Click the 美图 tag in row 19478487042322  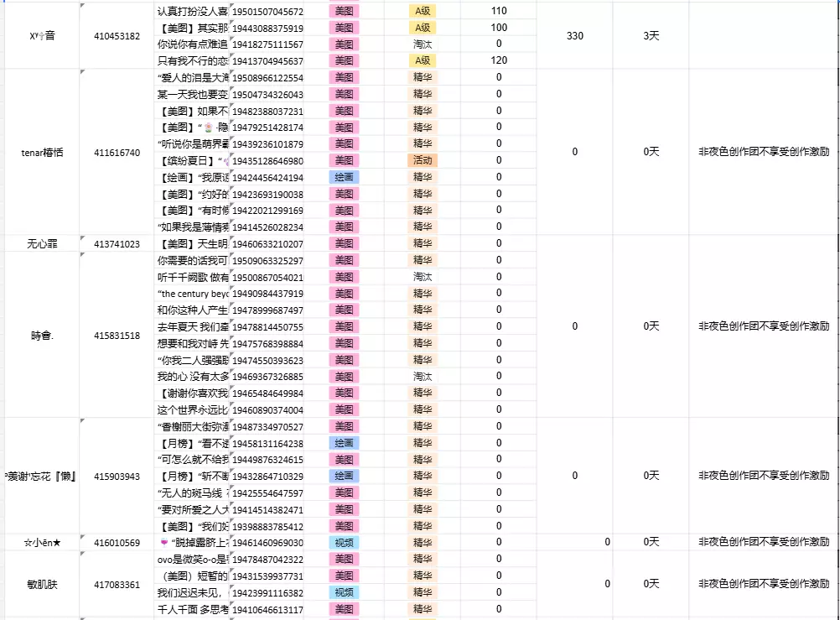tap(344, 559)
